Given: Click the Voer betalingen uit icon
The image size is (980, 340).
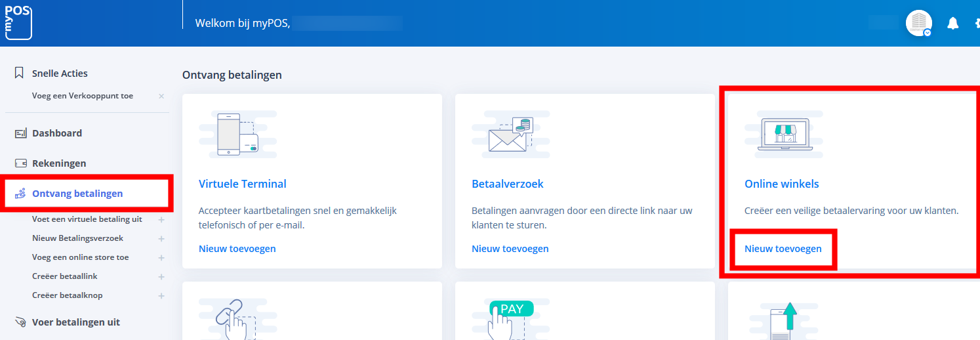Looking at the screenshot, I should [20, 322].
